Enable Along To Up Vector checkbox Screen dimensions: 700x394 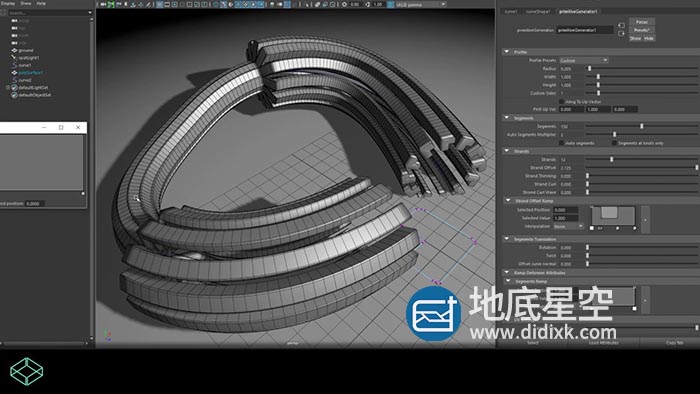click(x=562, y=102)
